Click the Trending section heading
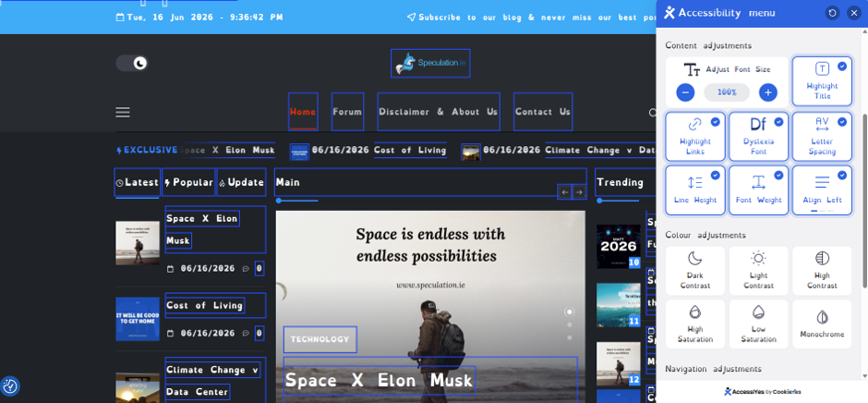Screen dimensions: 868x403 point(620,182)
